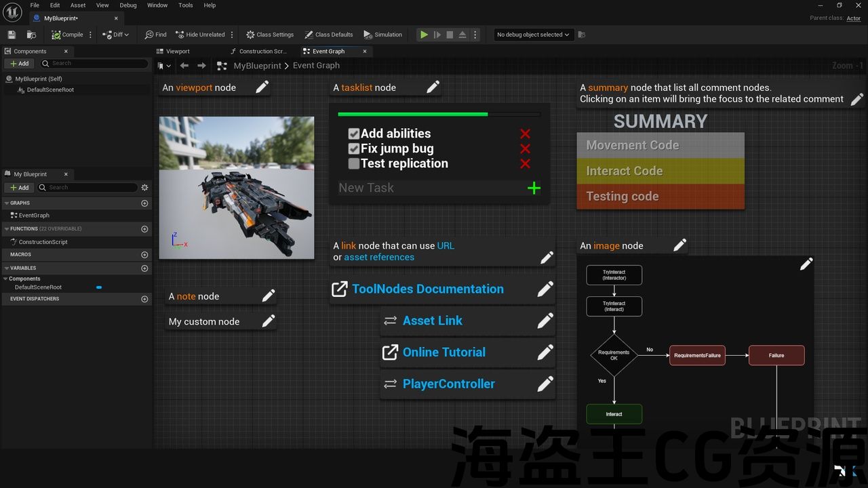Viewport: 868px width, 488px height.
Task: Open My Blueprint panel settings gear
Action: pyautogui.click(x=144, y=188)
